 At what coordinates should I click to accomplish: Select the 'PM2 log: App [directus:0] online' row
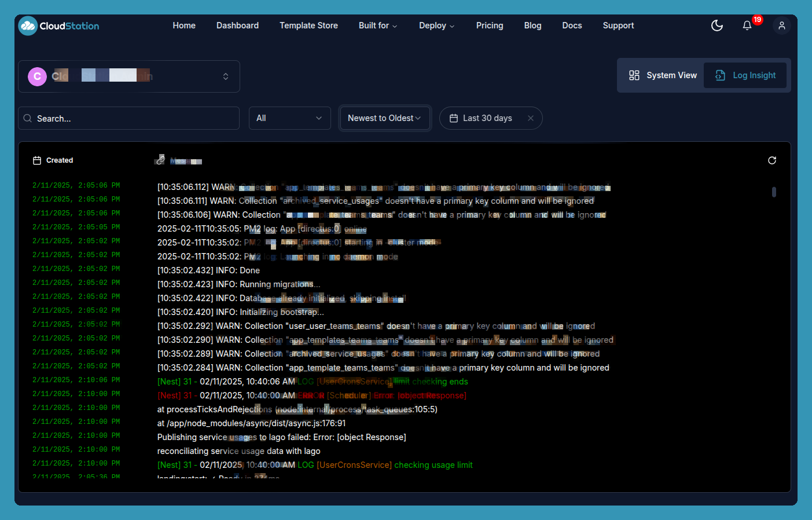(x=262, y=229)
